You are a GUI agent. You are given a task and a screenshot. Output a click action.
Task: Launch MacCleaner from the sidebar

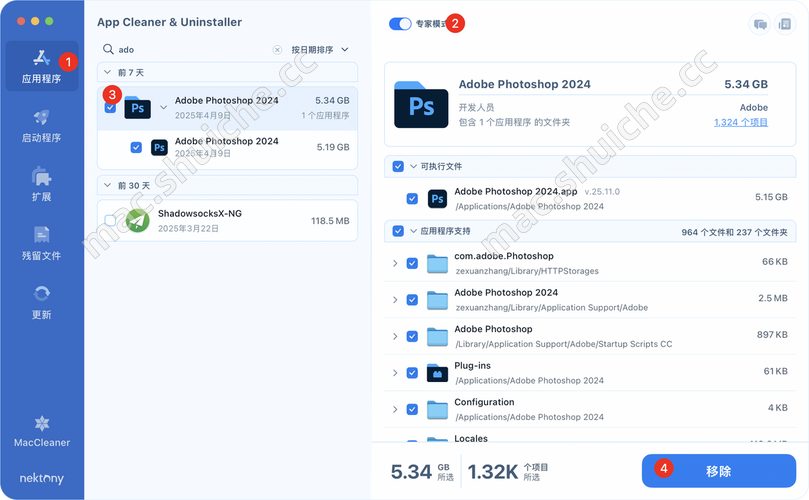41,431
